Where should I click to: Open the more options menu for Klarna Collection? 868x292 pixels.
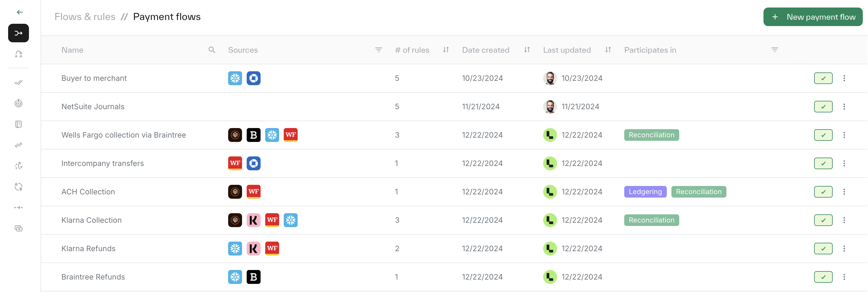(x=844, y=220)
